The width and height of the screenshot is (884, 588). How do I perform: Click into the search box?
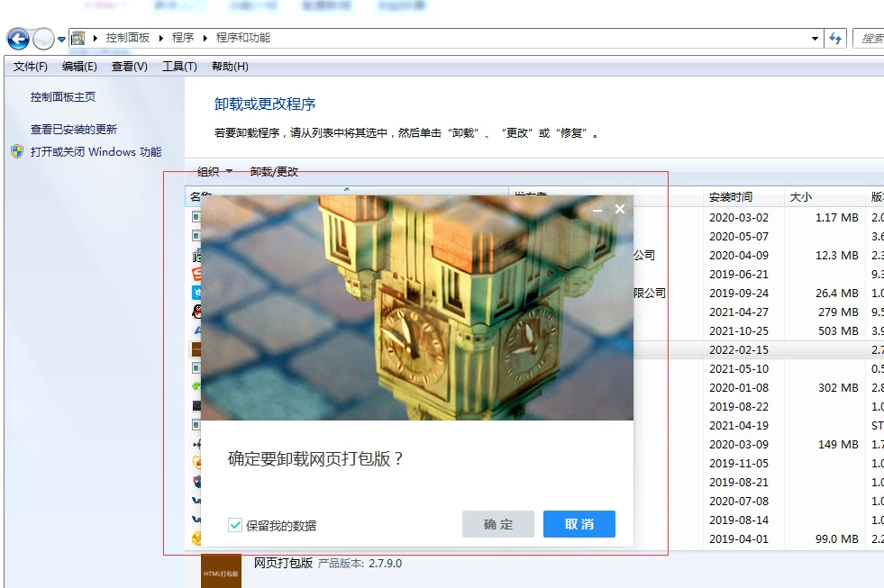pyautogui.click(x=868, y=39)
